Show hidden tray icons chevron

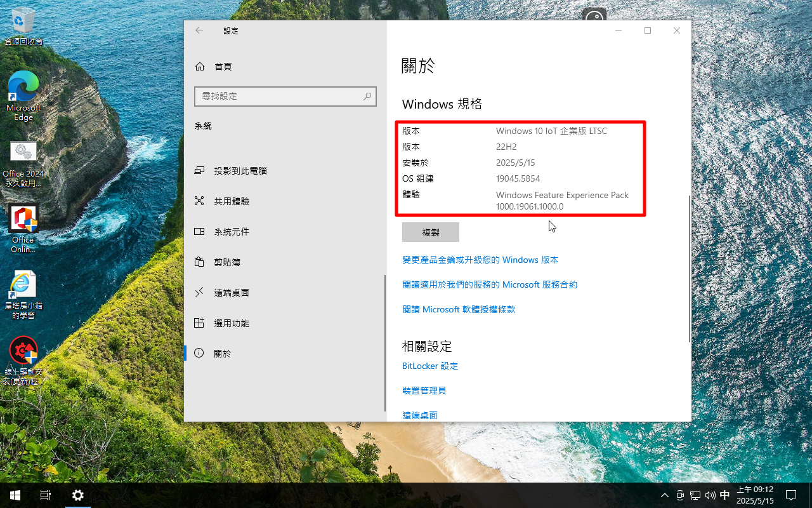point(665,495)
